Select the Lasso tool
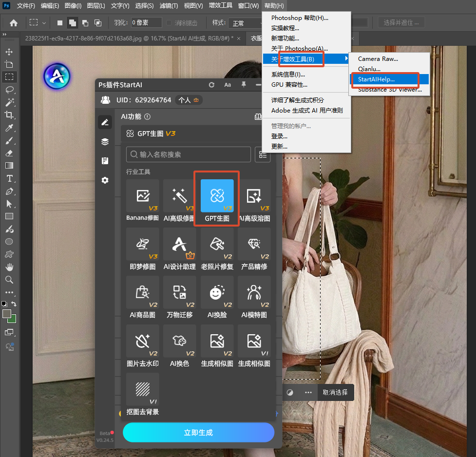The width and height of the screenshot is (476, 457). pos(9,90)
